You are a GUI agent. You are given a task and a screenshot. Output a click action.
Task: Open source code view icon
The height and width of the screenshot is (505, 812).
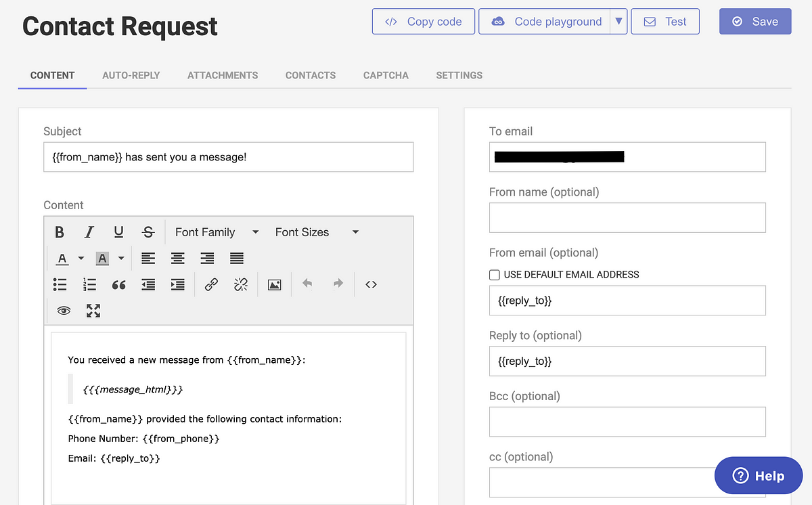[371, 285]
